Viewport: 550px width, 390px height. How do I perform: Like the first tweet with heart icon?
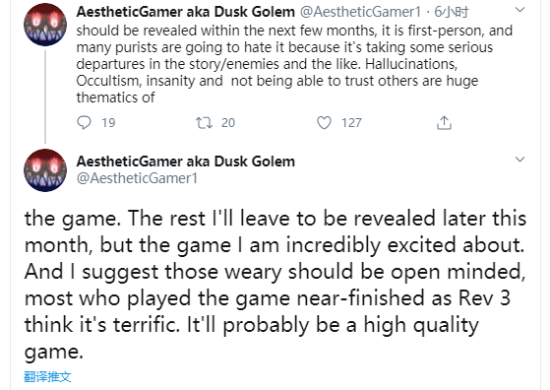[x=324, y=122]
